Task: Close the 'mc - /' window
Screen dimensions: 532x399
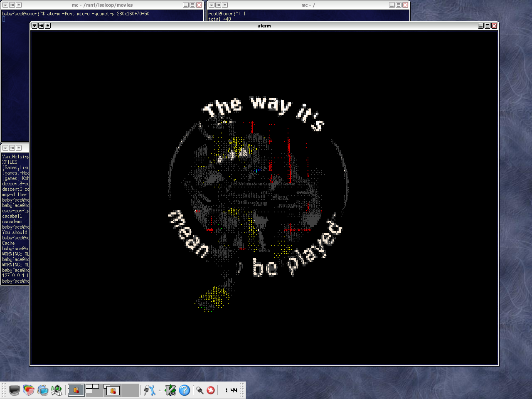Action: (405, 5)
